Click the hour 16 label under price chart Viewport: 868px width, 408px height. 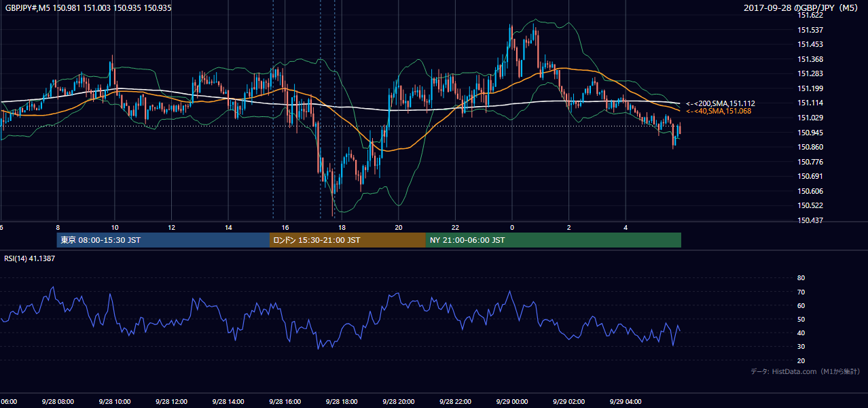pos(285,227)
